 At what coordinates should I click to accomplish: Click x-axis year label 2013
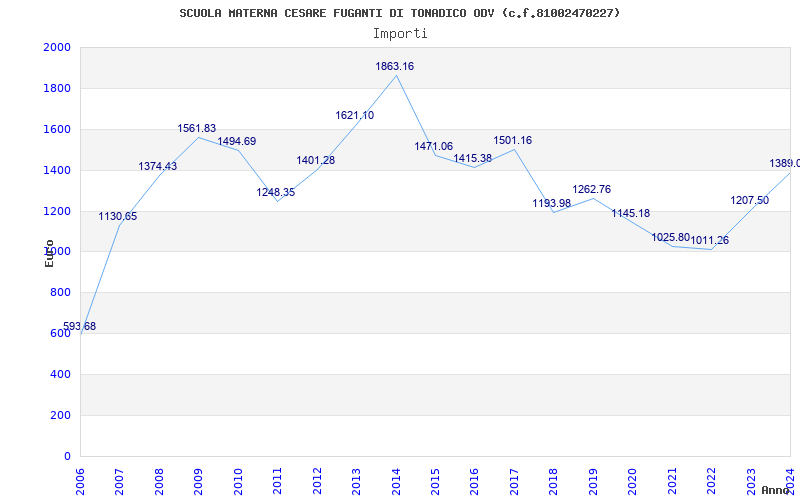coord(356,482)
